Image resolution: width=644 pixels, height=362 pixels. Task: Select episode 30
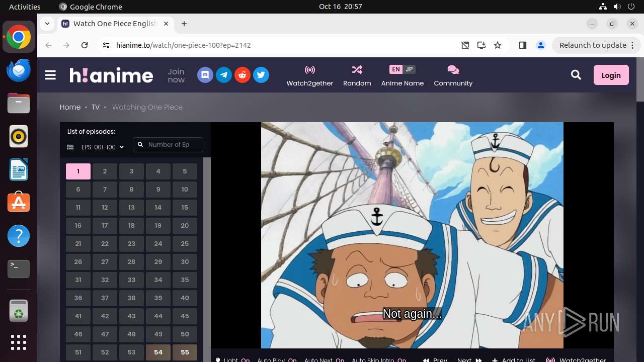click(x=185, y=262)
